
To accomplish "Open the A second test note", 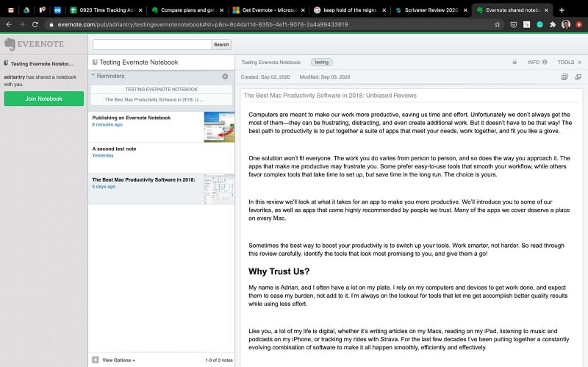I will click(162, 158).
